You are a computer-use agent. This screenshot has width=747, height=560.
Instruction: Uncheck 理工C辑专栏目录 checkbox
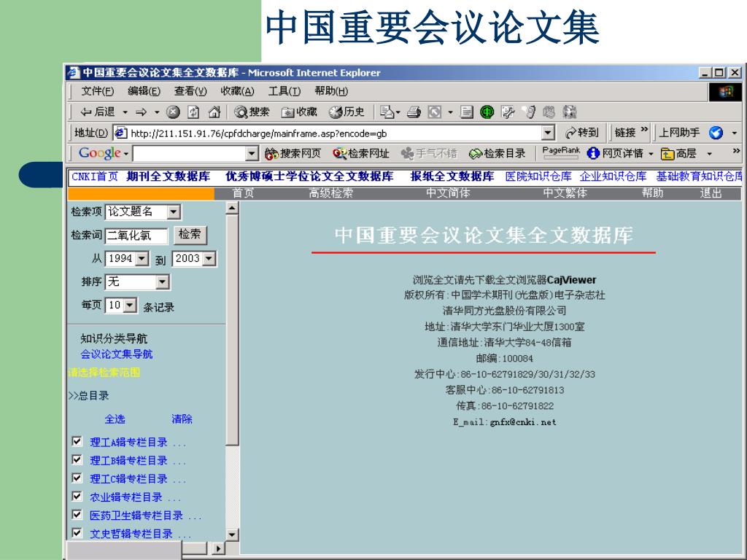click(77, 478)
